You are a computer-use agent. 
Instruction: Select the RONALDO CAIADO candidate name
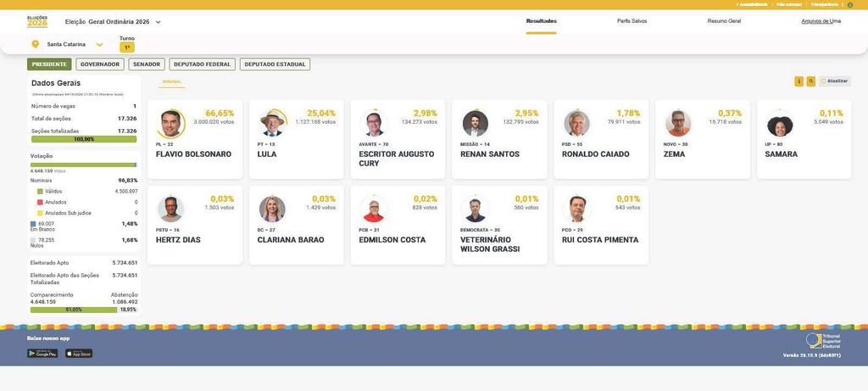point(596,154)
